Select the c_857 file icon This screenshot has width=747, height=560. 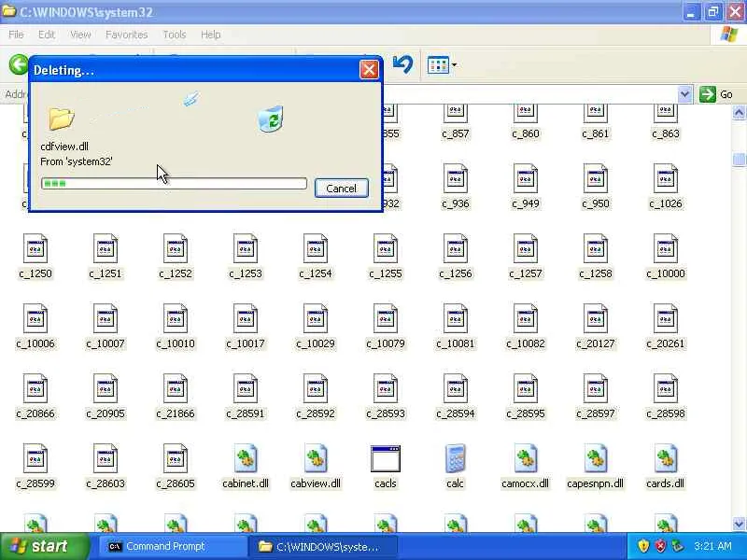pos(456,113)
